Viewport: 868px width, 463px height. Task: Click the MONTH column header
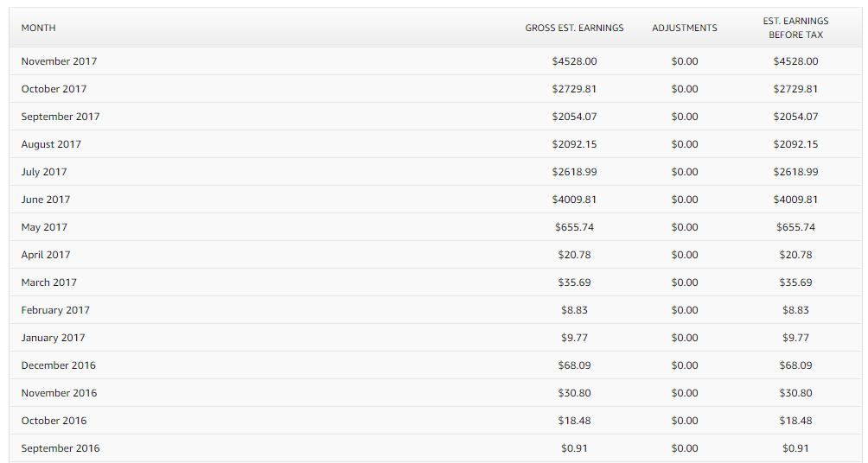[x=38, y=28]
